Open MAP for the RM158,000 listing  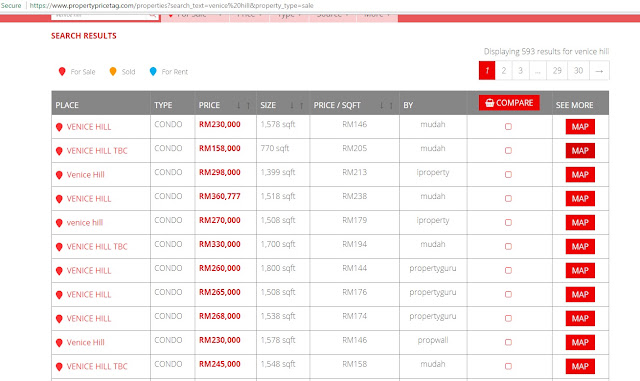click(580, 151)
